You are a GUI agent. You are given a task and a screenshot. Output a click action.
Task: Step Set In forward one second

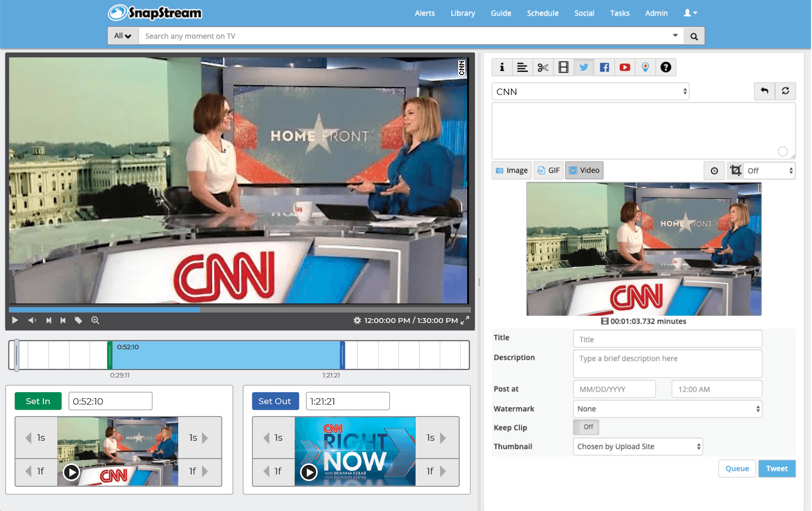point(200,438)
